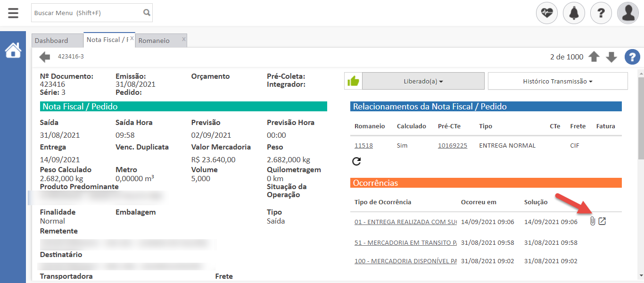Image resolution: width=644 pixels, height=283 pixels.
Task: Open the user profile avatar
Action: [628, 13]
